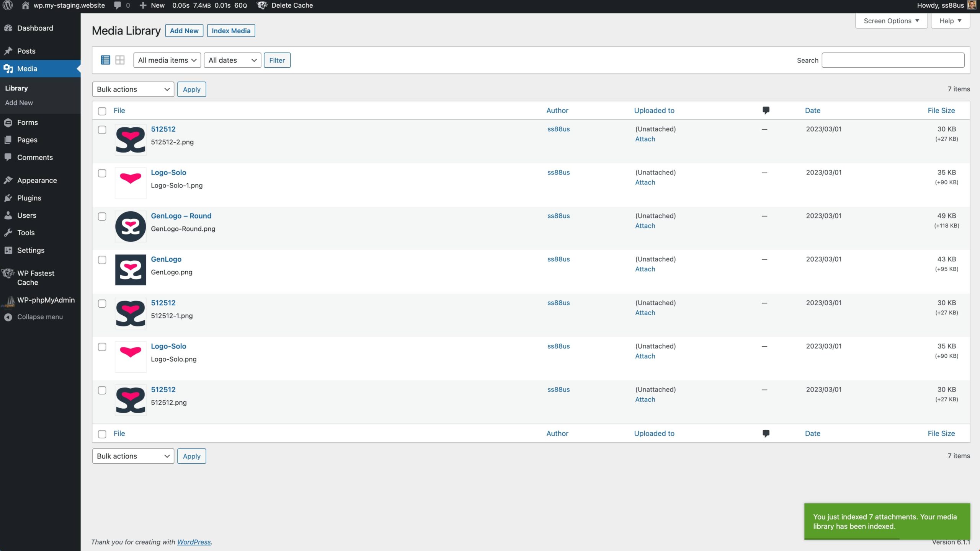
Task: Select the 512512-2.png row checkbox
Action: pyautogui.click(x=102, y=130)
